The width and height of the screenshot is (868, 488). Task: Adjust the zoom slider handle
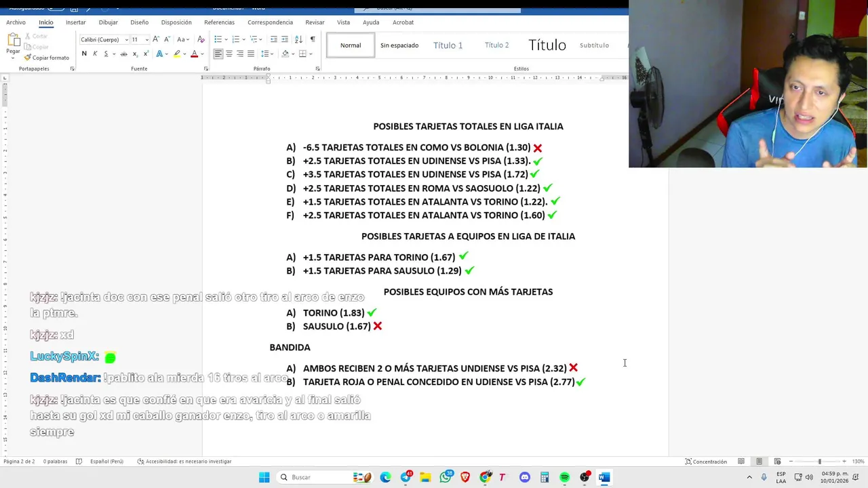819,462
